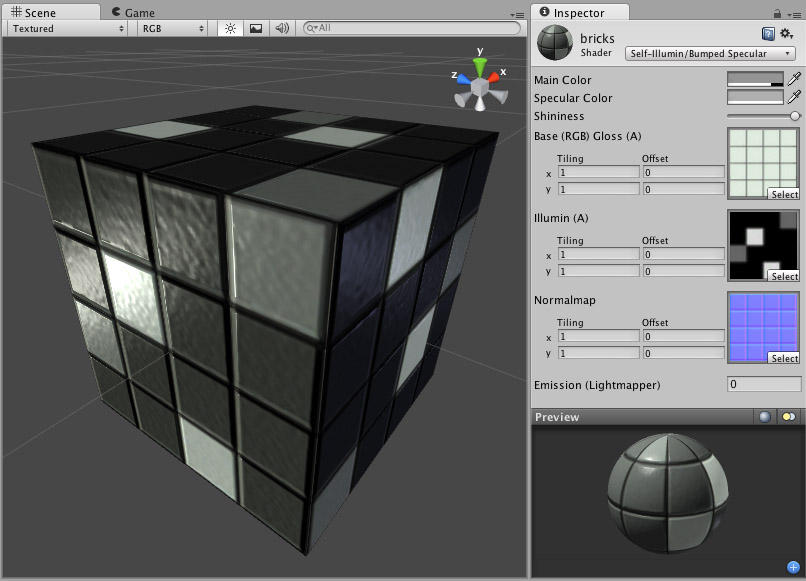Click Select under the Normalmap texture
The image size is (806, 581).
point(784,359)
